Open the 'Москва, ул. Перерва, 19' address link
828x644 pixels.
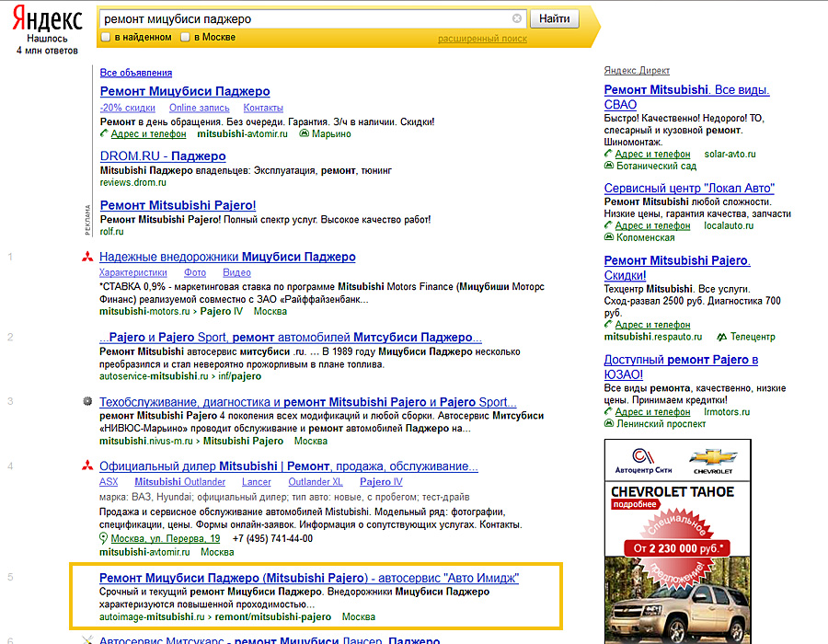coord(166,538)
